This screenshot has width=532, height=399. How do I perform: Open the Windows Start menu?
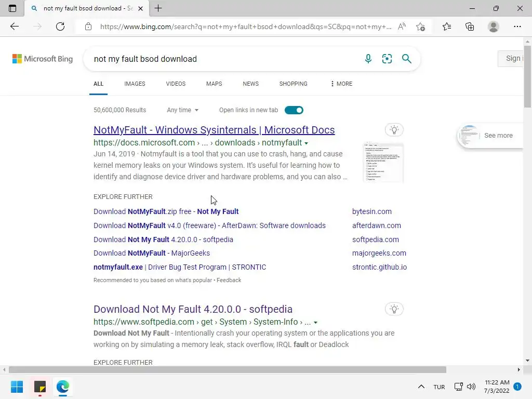[x=17, y=387]
